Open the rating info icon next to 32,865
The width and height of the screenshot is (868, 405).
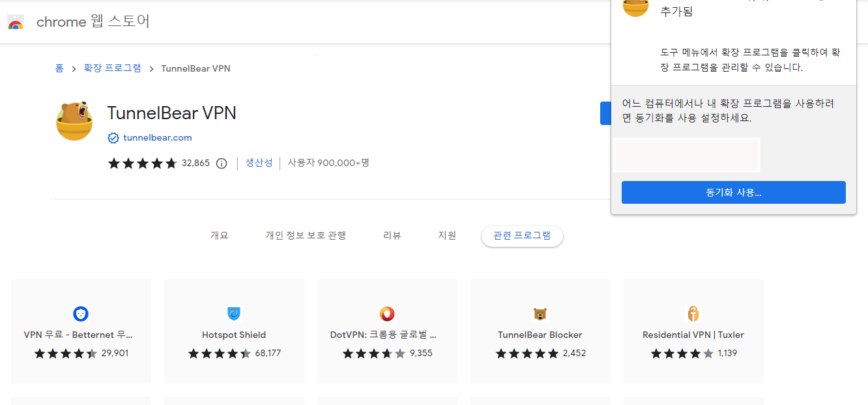click(222, 163)
